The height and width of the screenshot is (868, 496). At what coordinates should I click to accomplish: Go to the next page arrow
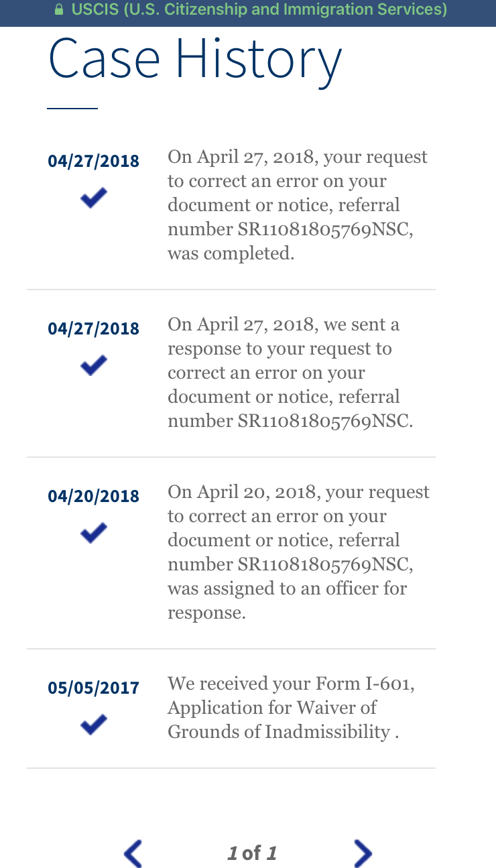(363, 853)
